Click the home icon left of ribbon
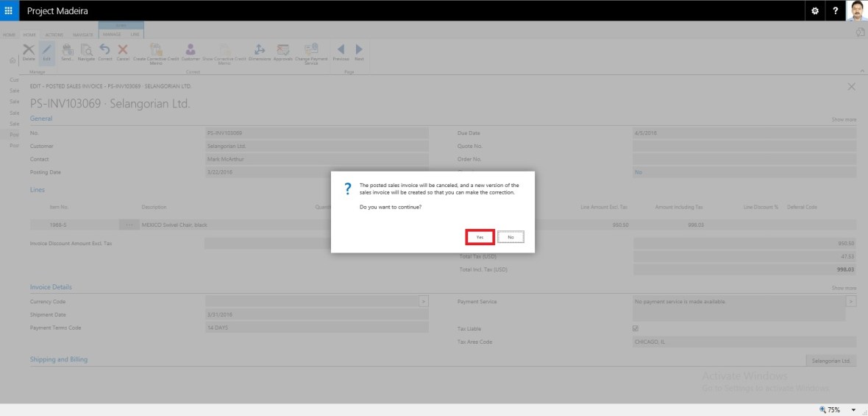Screen dimensions: 868x416 point(13,60)
